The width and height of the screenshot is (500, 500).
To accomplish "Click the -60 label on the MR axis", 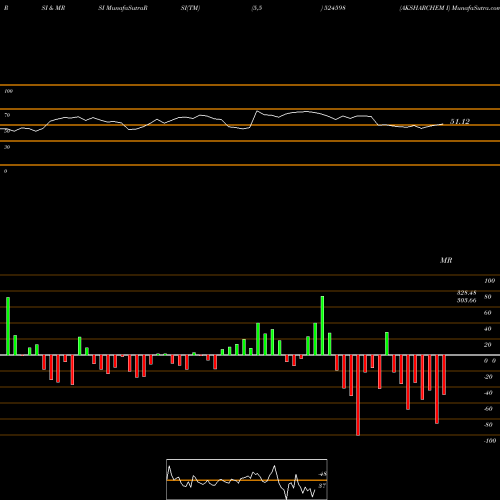I will [x=488, y=409].
